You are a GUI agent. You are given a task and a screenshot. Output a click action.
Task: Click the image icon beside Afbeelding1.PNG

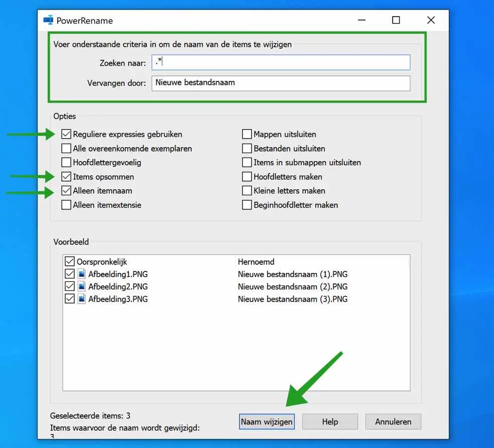[x=82, y=274]
